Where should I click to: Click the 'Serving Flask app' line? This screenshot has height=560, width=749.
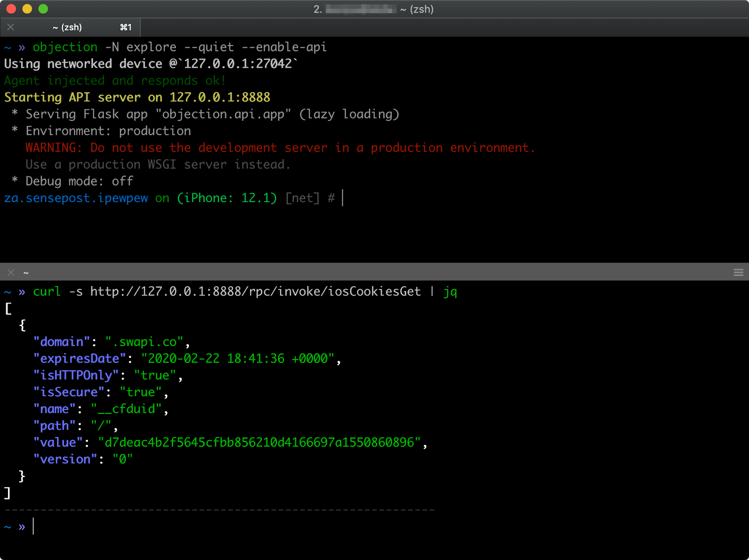pyautogui.click(x=206, y=115)
